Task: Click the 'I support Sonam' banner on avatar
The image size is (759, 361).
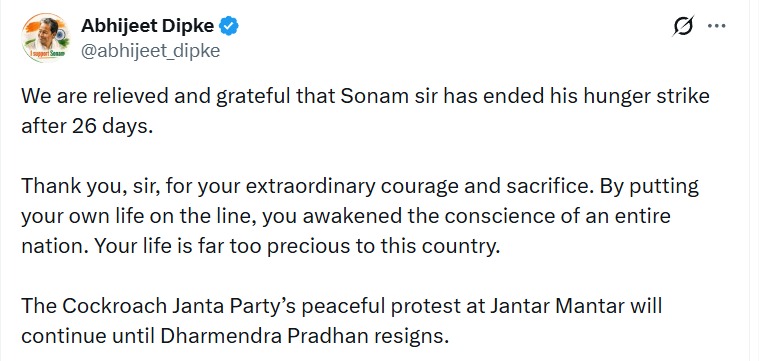Action: coord(47,54)
